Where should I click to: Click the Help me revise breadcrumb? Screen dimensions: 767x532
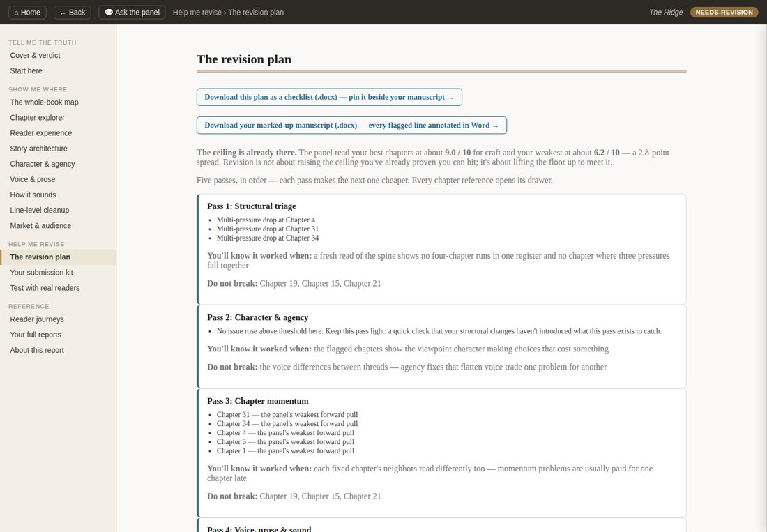pyautogui.click(x=197, y=13)
